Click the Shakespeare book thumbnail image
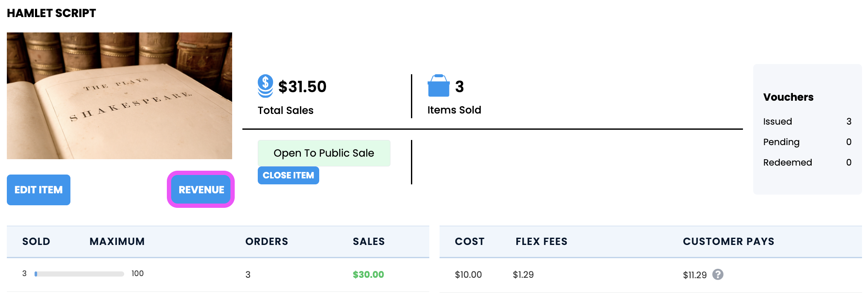Viewport: 868px width, 303px height. click(x=119, y=96)
